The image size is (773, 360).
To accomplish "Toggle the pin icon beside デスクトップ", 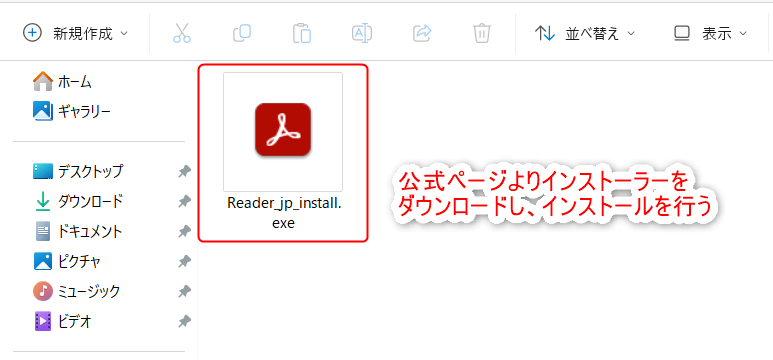I will point(184,172).
